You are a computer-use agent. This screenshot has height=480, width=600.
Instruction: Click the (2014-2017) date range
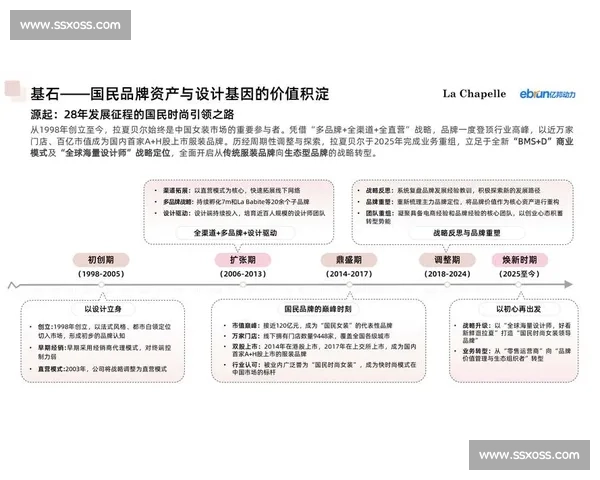(x=349, y=274)
